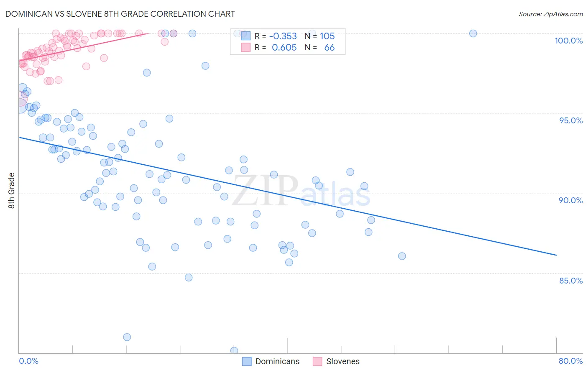Click the chart title text
This screenshot has height=373, width=588.
(120, 14)
